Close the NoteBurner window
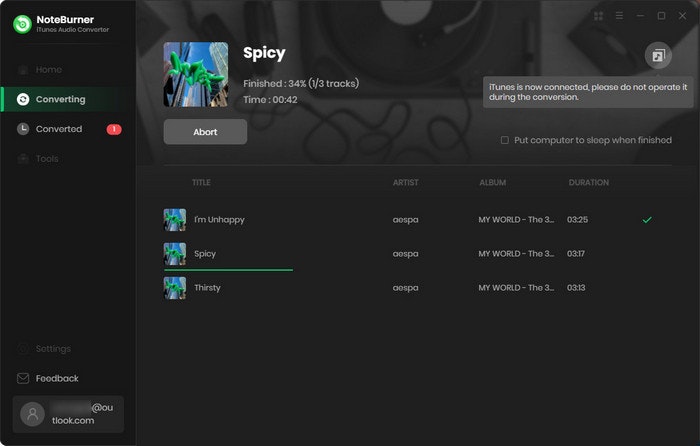The image size is (700, 446). click(x=682, y=16)
